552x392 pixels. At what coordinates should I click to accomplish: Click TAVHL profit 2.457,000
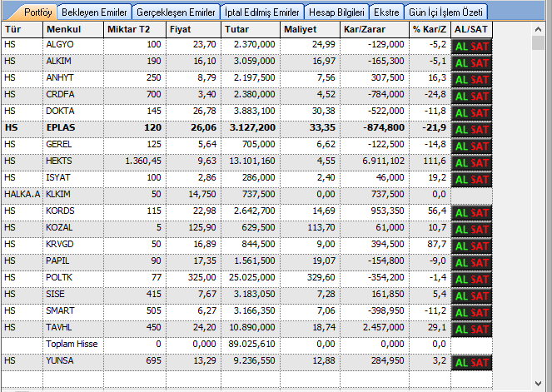coord(383,328)
